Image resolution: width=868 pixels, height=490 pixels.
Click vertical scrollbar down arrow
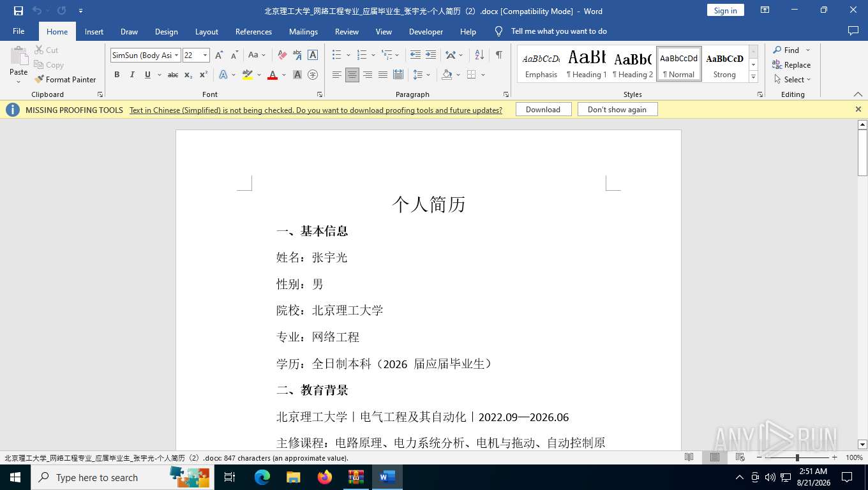click(x=862, y=445)
